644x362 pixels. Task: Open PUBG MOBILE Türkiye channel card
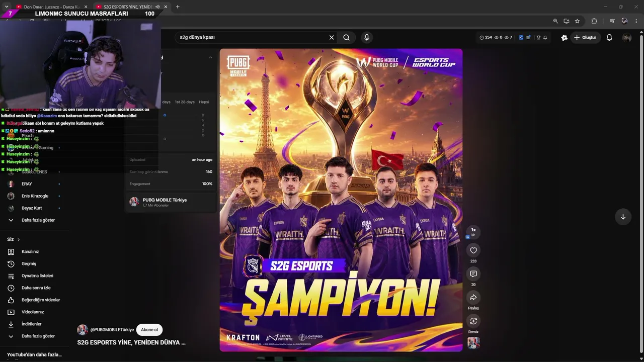coord(171,202)
